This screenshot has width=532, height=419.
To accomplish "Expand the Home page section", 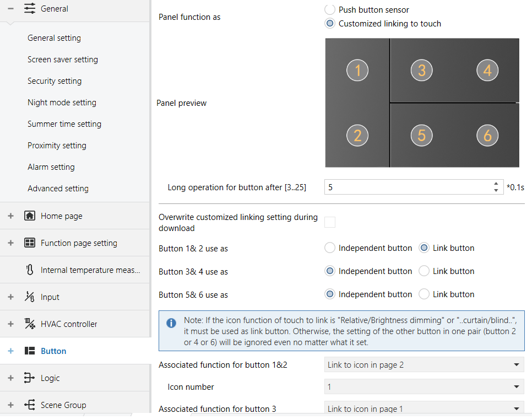I will click(x=10, y=216).
